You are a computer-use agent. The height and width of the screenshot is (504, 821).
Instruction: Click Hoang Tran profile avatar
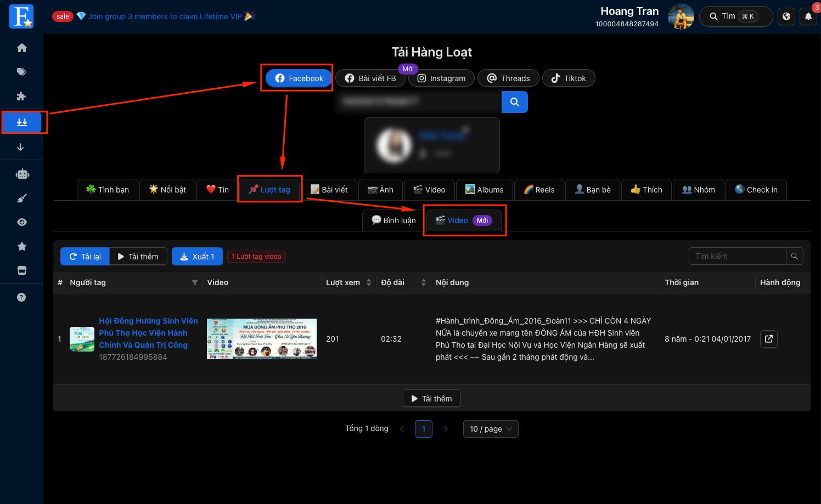coord(681,16)
